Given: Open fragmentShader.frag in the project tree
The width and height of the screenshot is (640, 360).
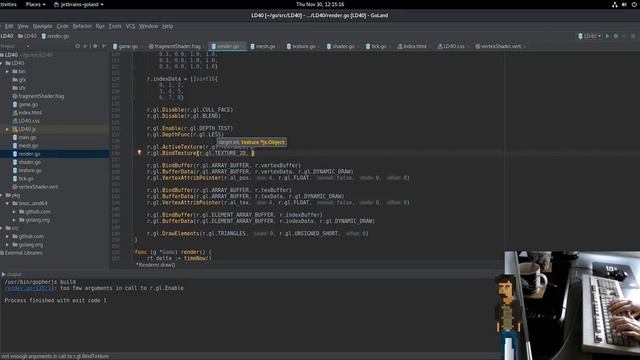Looking at the screenshot, I should (x=38, y=96).
